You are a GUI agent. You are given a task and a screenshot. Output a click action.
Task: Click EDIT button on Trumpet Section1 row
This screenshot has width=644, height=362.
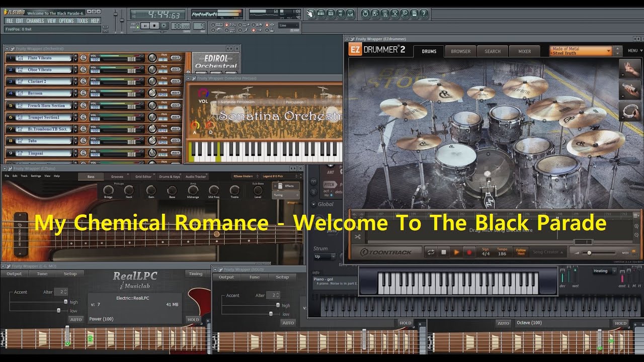[176, 118]
